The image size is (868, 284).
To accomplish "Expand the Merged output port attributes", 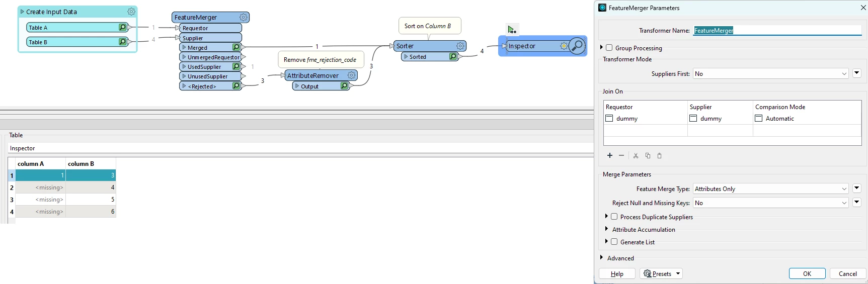I will click(184, 47).
